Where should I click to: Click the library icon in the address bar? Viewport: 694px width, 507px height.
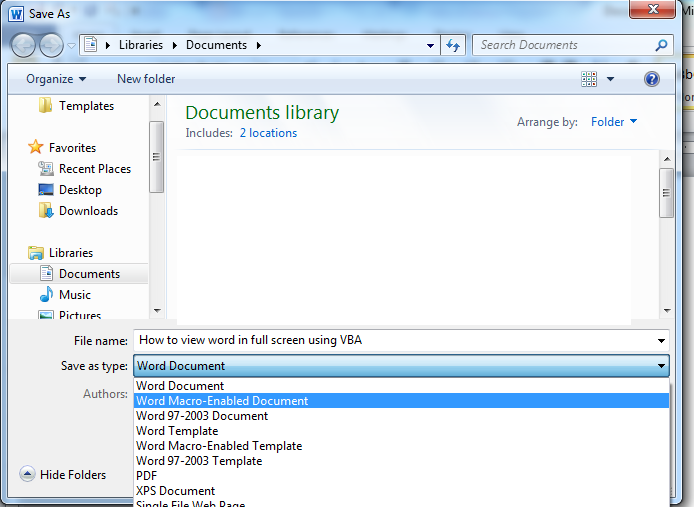91,45
